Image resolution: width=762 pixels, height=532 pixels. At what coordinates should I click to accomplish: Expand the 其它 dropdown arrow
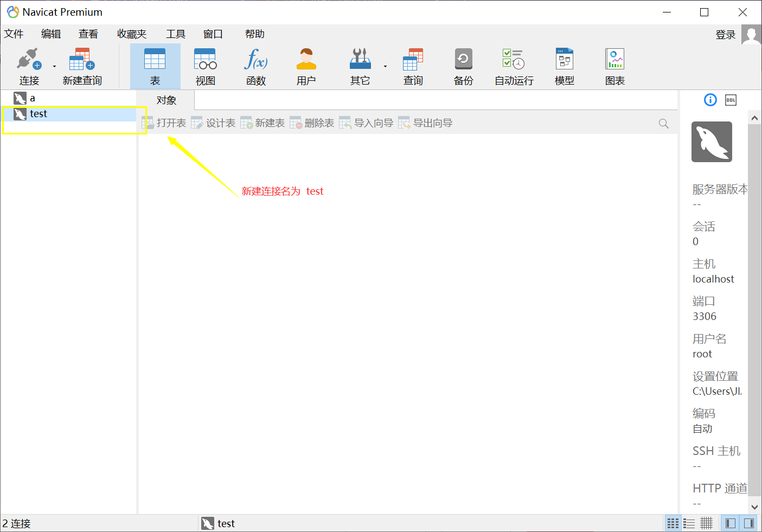point(386,67)
